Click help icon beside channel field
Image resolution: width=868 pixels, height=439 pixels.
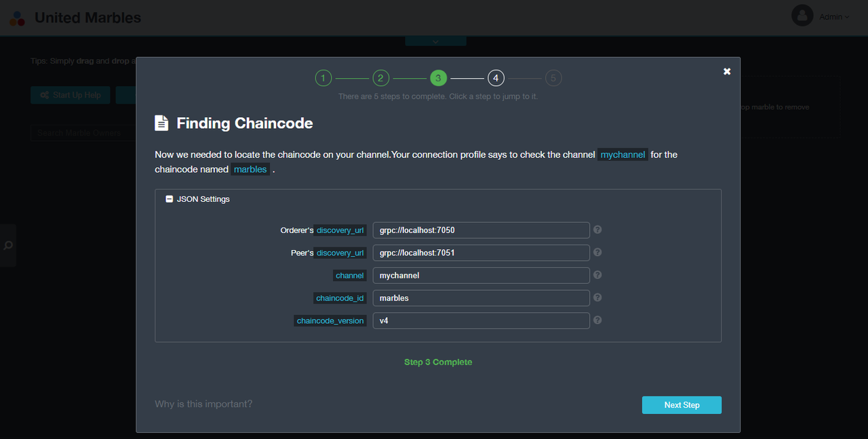[x=597, y=275]
